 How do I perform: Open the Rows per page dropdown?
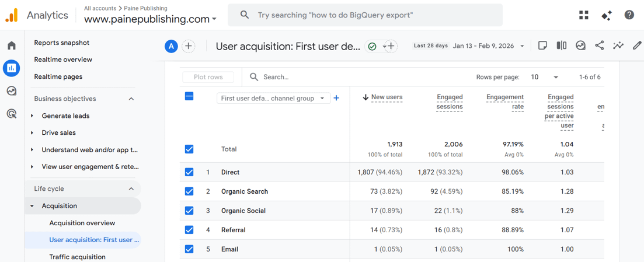[545, 77]
